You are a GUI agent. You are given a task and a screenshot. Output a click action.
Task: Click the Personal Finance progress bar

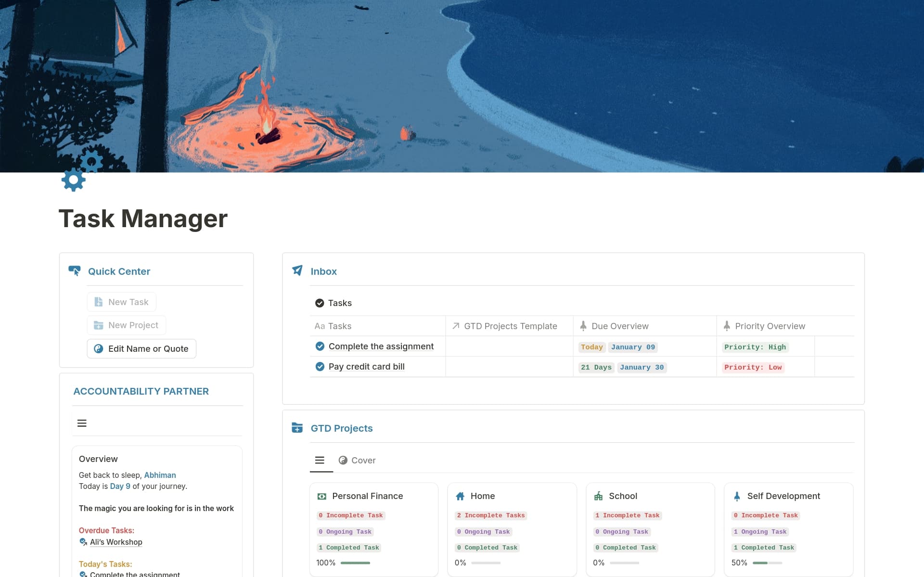(355, 563)
